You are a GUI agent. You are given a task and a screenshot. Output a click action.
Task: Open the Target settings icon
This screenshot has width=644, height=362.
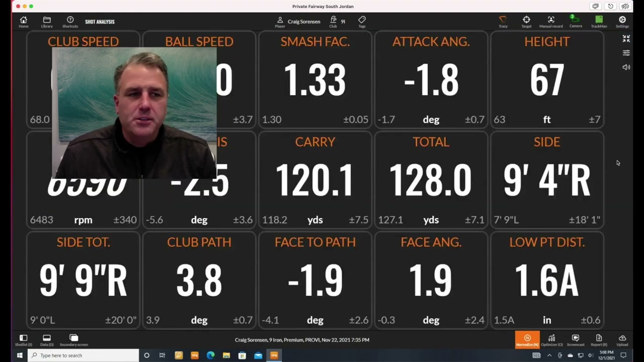pos(526,22)
